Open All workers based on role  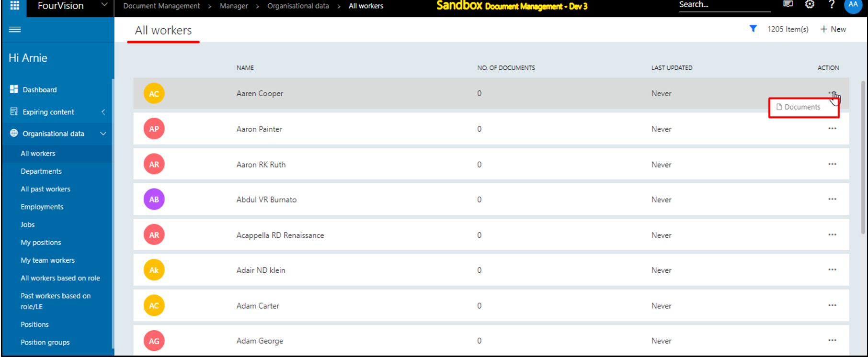(60, 278)
